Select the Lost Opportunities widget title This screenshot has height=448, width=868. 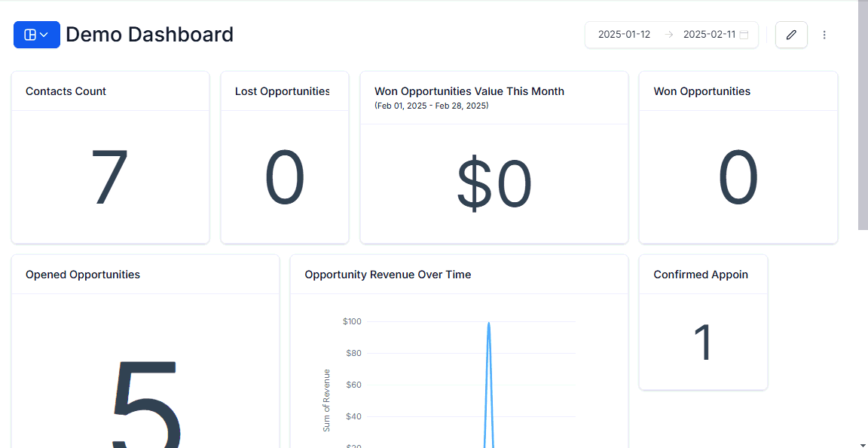pos(283,91)
